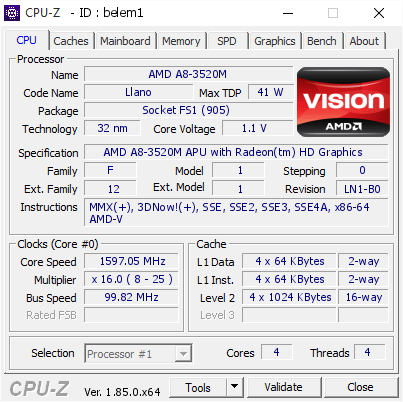The image size is (403, 402).
Task: Click the L1 Data value 4 x 64 KBytes
Action: pos(289,261)
